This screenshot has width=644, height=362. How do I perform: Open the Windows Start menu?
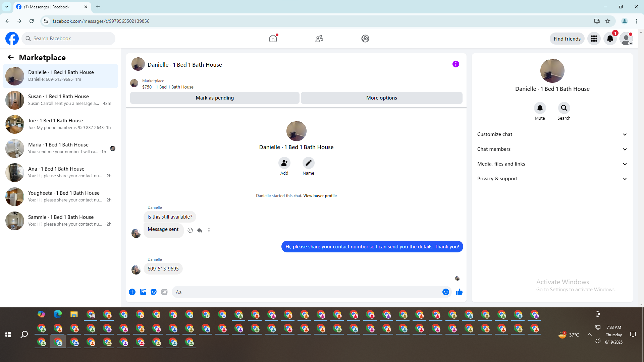(8, 335)
